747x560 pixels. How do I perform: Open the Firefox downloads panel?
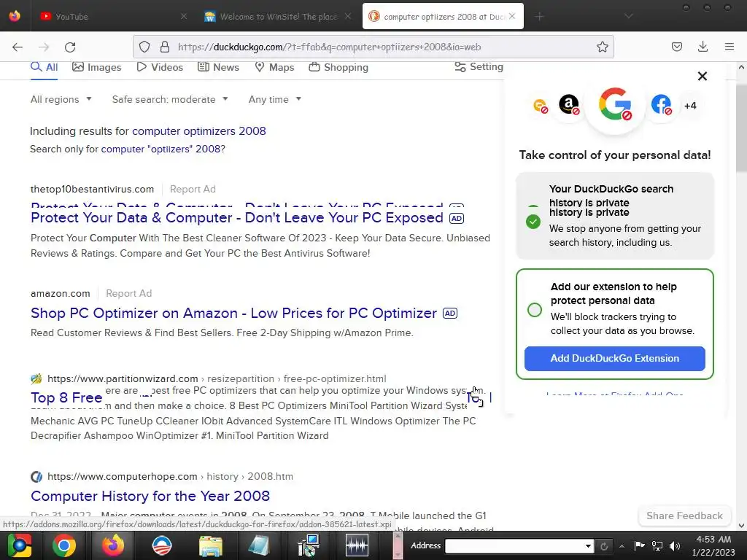(x=703, y=47)
